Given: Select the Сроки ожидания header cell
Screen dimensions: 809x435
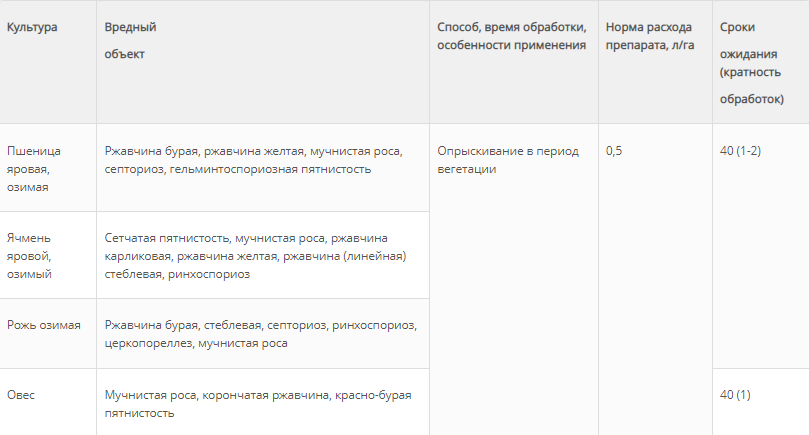Looking at the screenshot, I should coord(750,64).
